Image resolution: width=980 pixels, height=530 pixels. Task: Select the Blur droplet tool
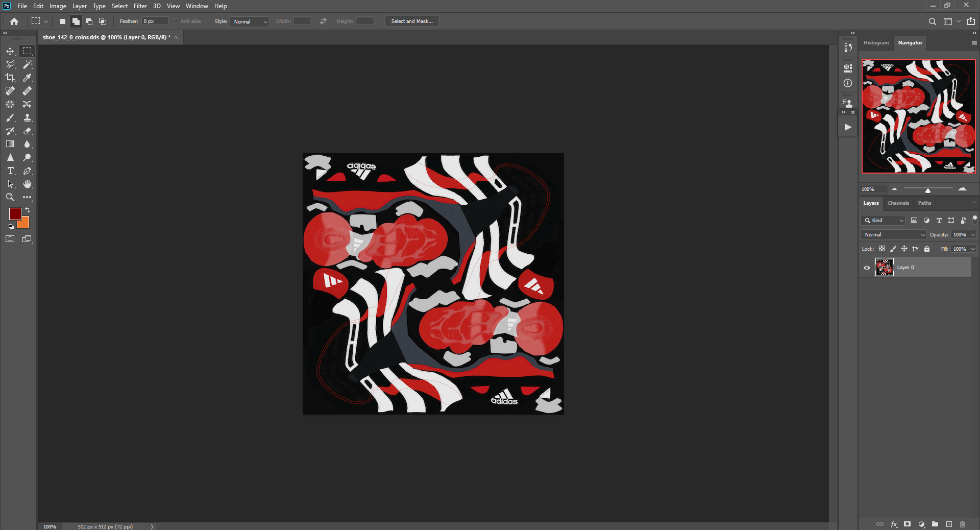point(27,144)
